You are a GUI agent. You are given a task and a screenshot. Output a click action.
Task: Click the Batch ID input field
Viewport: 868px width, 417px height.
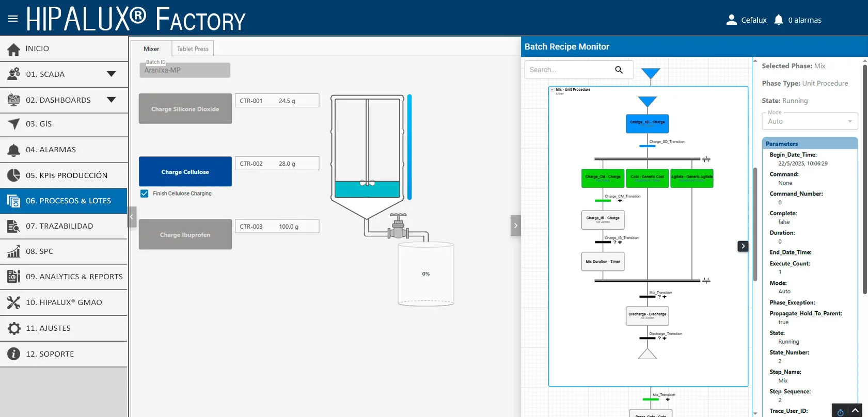click(x=185, y=70)
